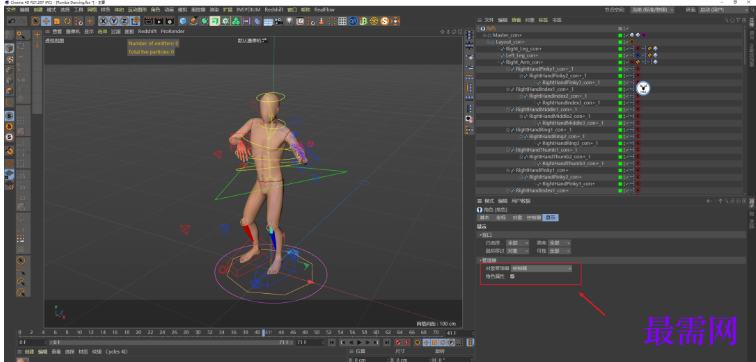756x362 pixels.
Task: Open the 鼠标经过 dropdown
Action: (x=517, y=251)
